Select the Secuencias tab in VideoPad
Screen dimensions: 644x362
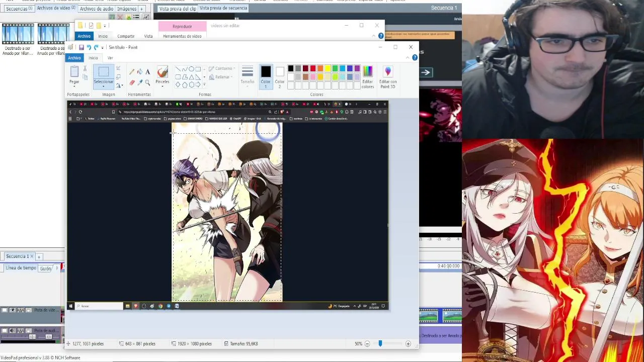click(x=20, y=9)
